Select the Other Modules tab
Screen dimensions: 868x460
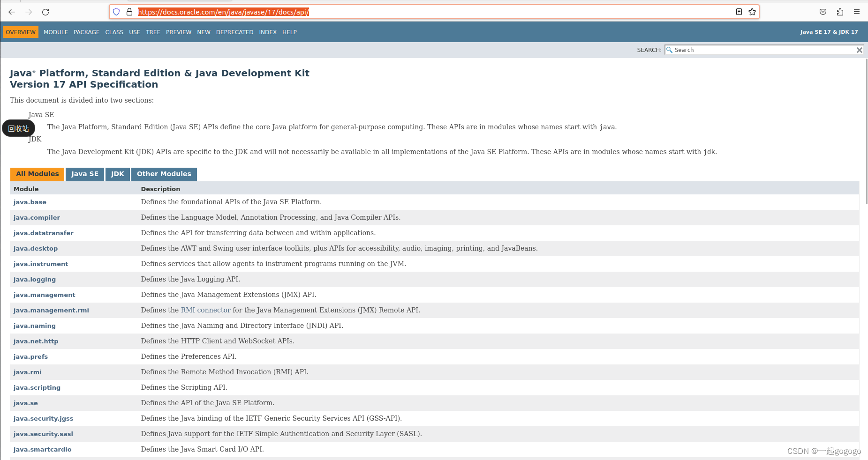pyautogui.click(x=164, y=174)
